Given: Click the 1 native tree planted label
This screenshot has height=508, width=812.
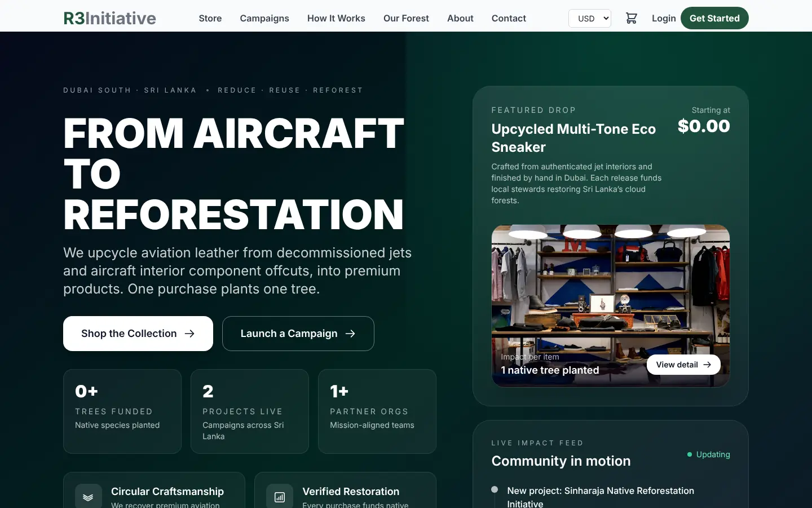Looking at the screenshot, I should 550,370.
